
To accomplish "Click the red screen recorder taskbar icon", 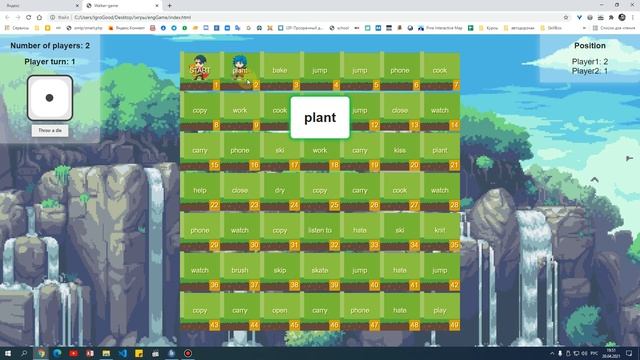I will 188,353.
